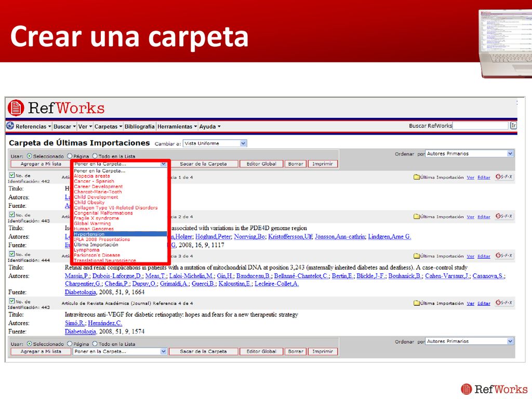Uncheck the checkbox for reference 442
This screenshot has height=399, width=532.
click(x=12, y=175)
